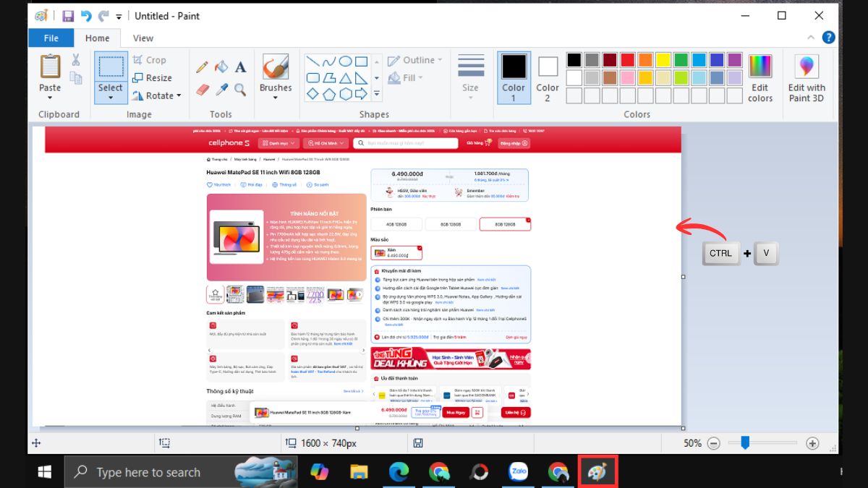Select the Color 1 button

tap(514, 78)
